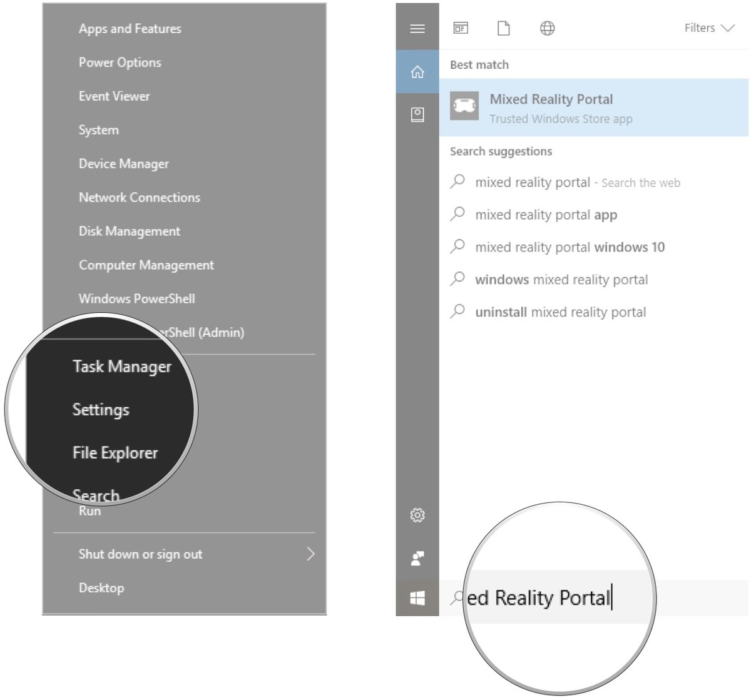
Task: Open the hamburger menu in search panel
Action: click(x=417, y=28)
